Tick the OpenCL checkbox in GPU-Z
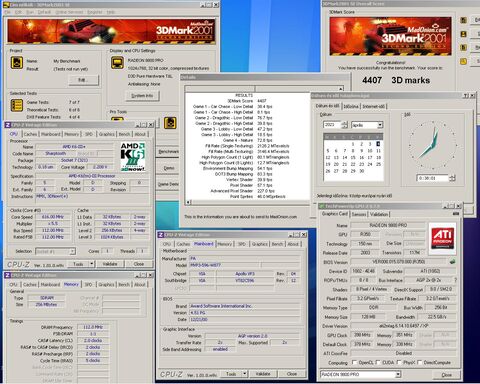The image size is (480, 384). 354,362
